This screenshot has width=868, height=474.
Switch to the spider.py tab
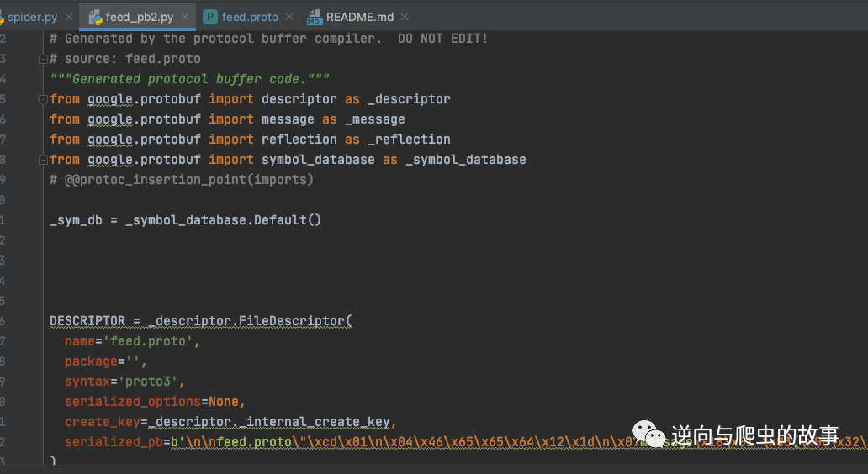[x=32, y=17]
